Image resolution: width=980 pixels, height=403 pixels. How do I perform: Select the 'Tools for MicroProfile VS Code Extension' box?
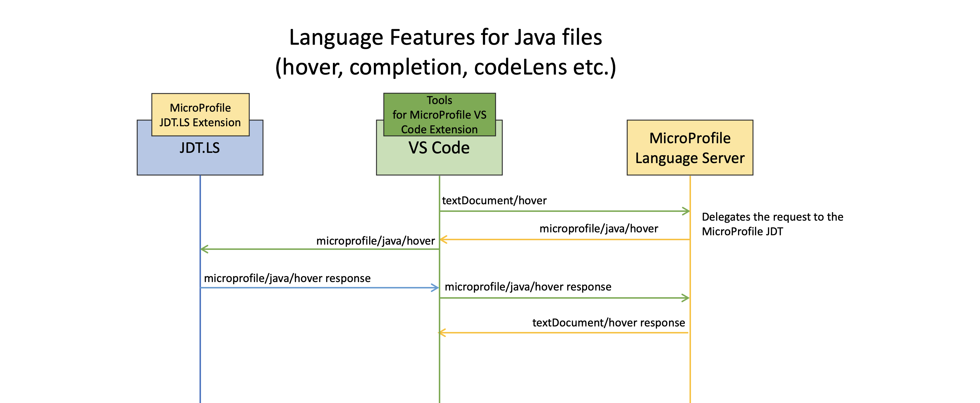(439, 115)
